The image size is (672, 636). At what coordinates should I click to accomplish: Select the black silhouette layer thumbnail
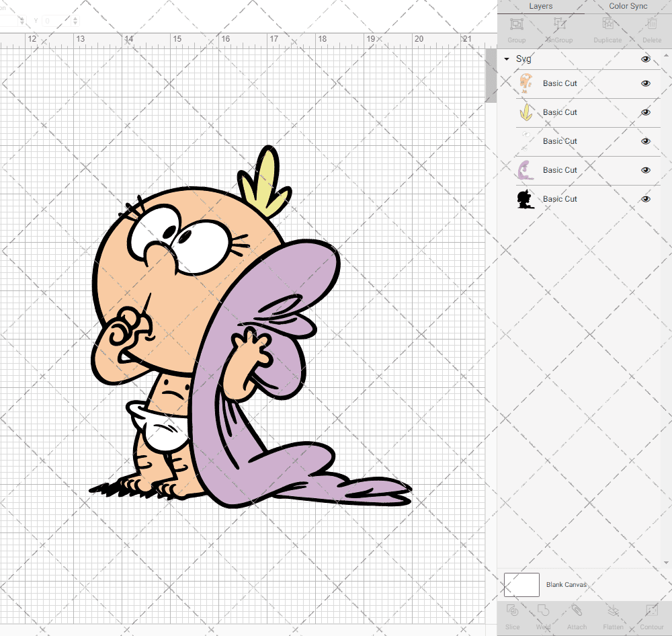(526, 199)
